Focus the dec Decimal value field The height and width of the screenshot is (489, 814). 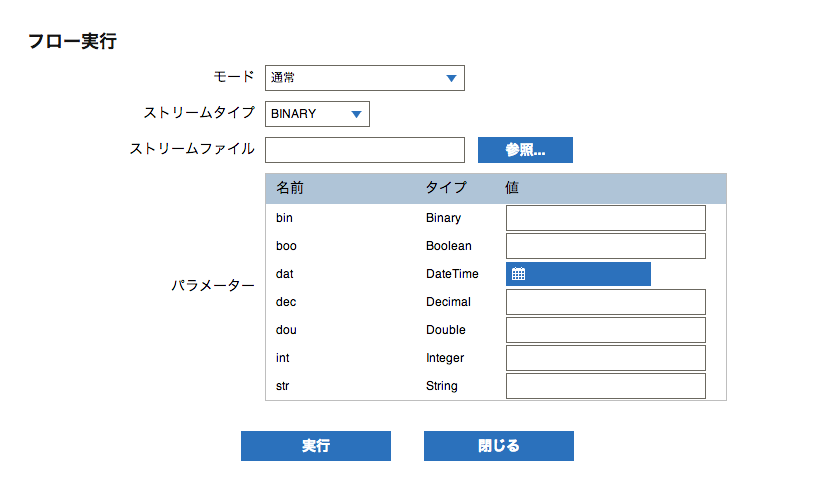[606, 302]
